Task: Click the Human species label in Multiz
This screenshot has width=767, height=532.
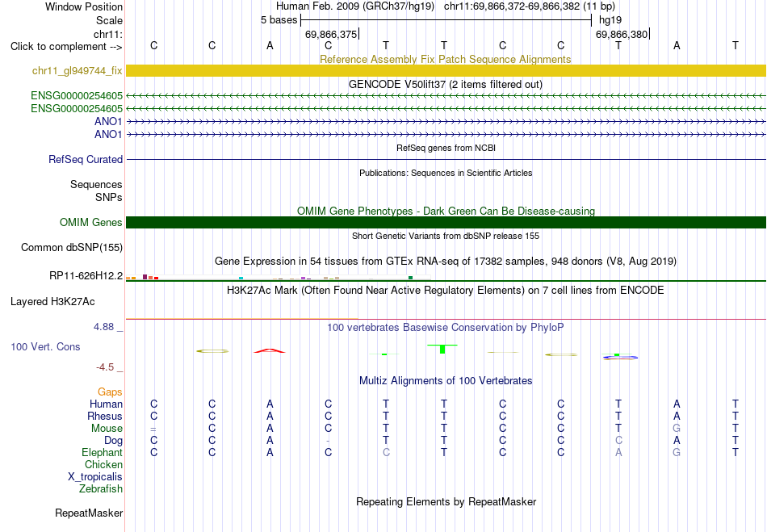Action: click(x=106, y=404)
